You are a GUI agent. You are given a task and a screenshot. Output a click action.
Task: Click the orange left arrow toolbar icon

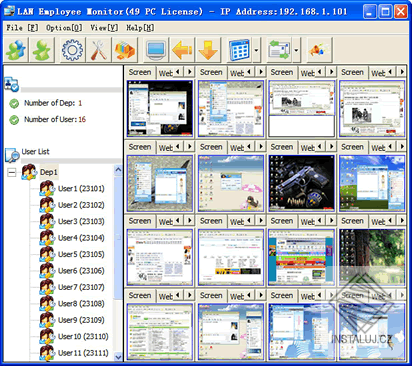coord(182,50)
